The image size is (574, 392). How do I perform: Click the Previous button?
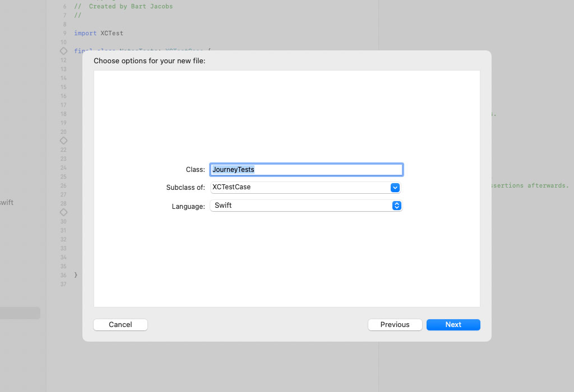click(395, 325)
